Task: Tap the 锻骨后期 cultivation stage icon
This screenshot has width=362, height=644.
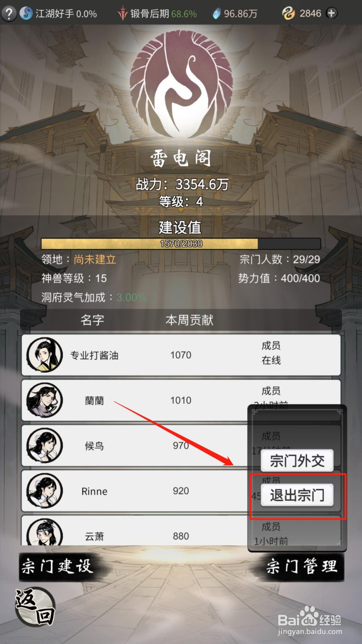Action: (122, 14)
